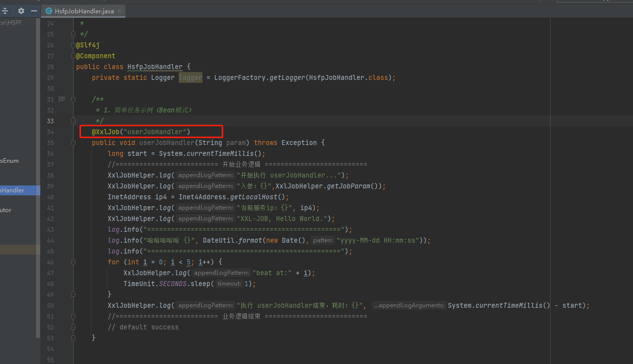Click the appendLogPattern hint on line 38
The image size is (633, 364).
point(206,175)
